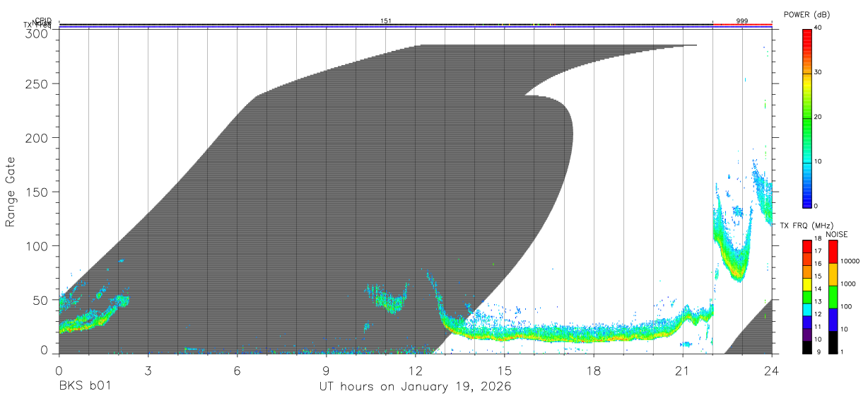868x401 pixels.
Task: Click the 30 label on power colorbar
Action: pyautogui.click(x=819, y=72)
